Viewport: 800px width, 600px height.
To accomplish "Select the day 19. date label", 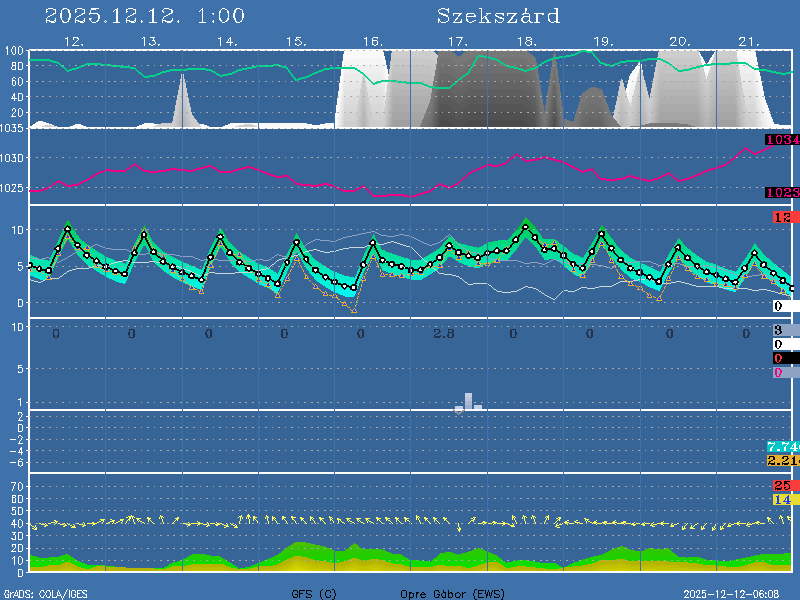I will (x=603, y=41).
